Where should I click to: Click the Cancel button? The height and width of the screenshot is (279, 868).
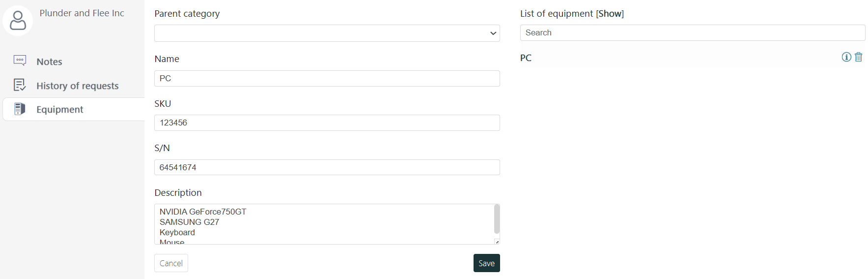coord(171,263)
